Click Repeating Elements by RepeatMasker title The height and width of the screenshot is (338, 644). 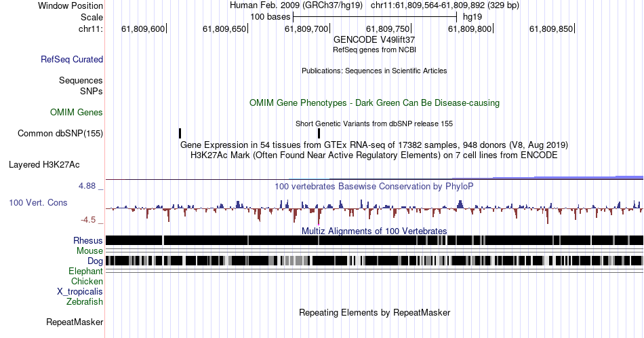(374, 312)
